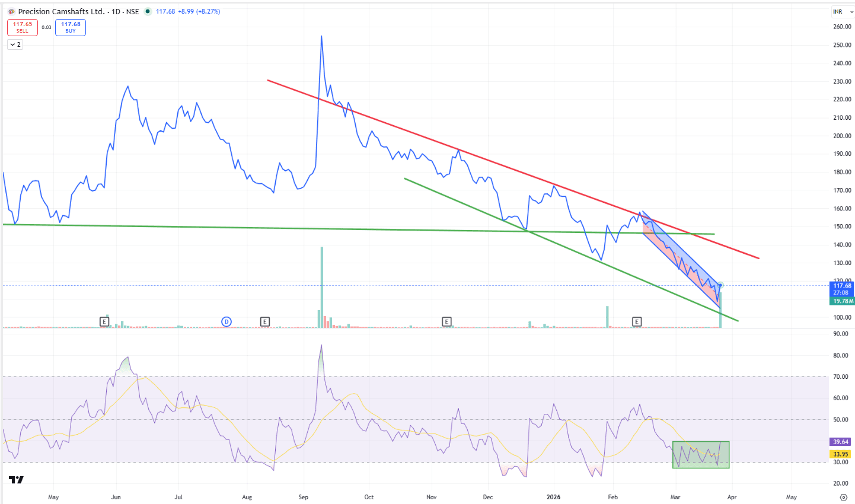This screenshot has height=504, width=855.
Task: Click the '+8.99 (+8.27%)' price change text
Action: (199, 11)
